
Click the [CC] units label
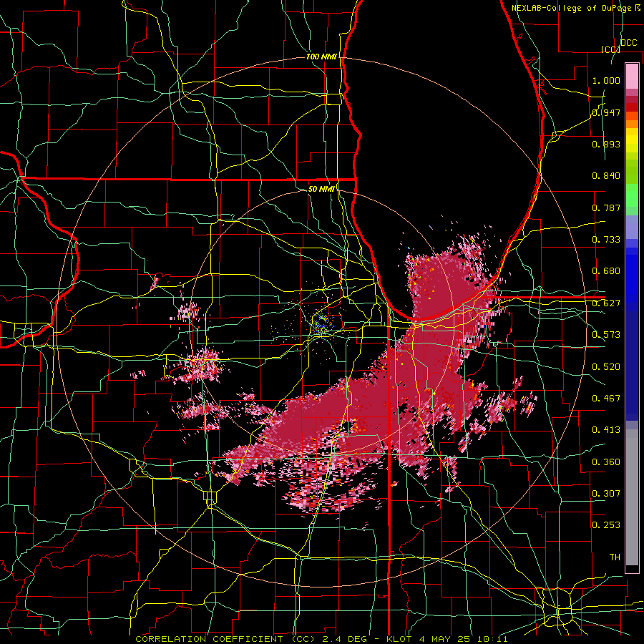[x=611, y=49]
